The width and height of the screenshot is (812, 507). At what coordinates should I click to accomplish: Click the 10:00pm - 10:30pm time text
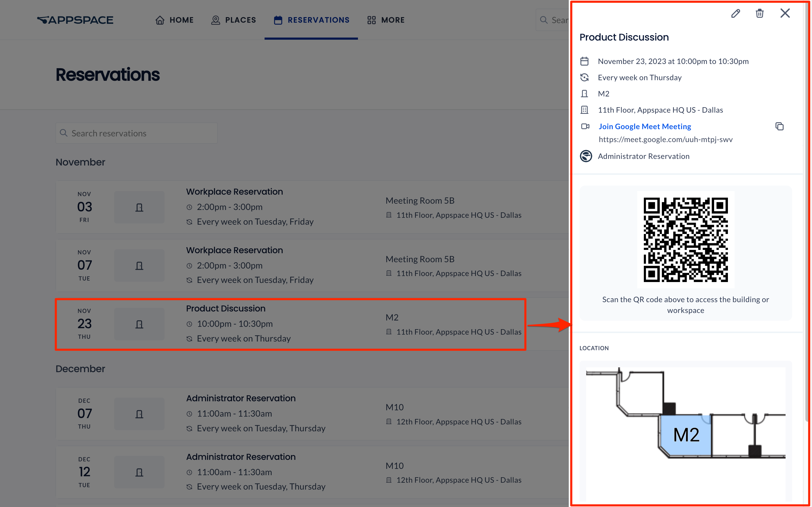point(235,324)
